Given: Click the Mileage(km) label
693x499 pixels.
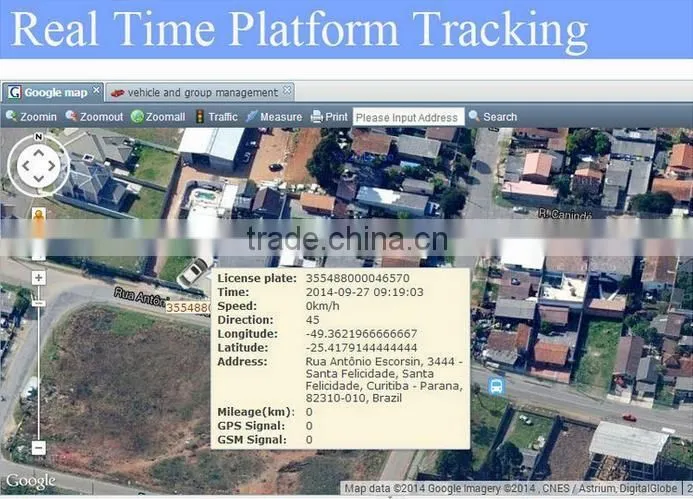Looking at the screenshot, I should point(256,412).
